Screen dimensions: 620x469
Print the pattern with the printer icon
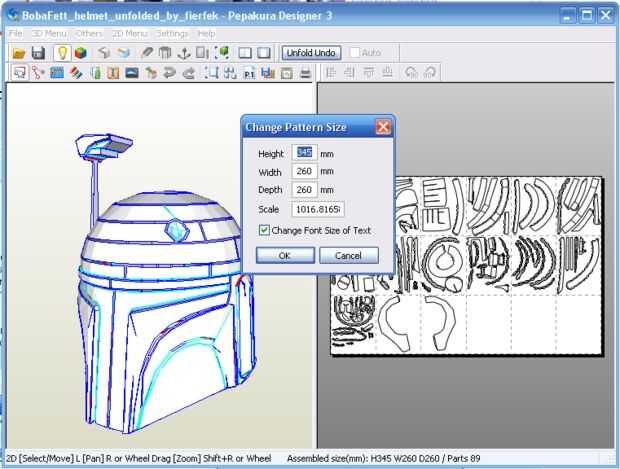point(305,73)
